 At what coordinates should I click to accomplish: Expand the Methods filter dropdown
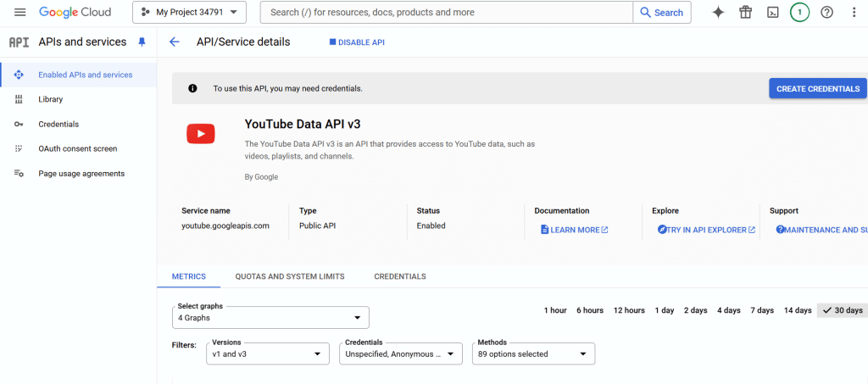click(533, 353)
